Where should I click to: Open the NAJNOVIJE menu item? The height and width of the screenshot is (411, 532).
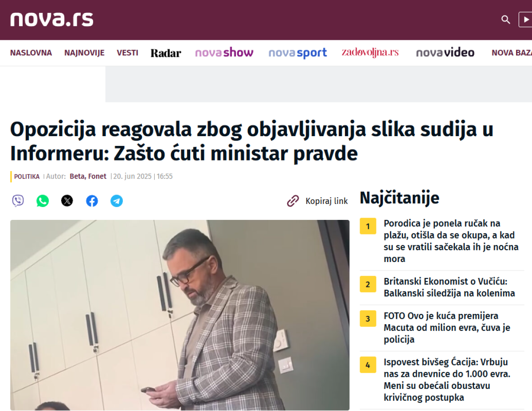[x=84, y=53]
